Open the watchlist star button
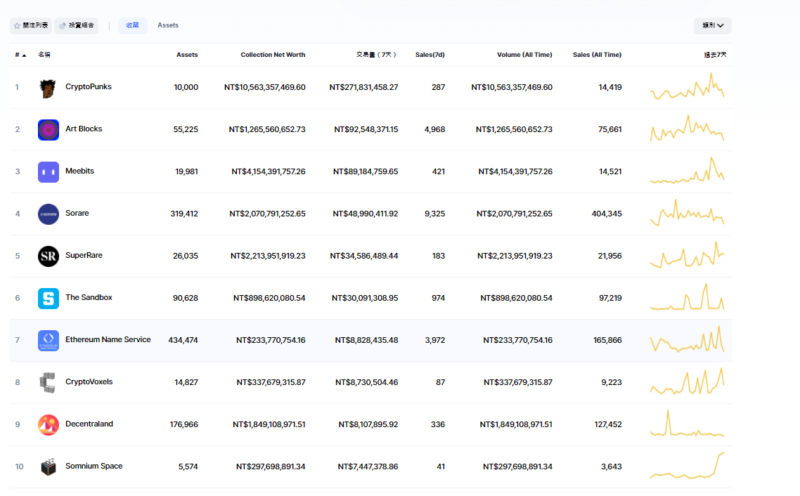Viewport: 800px width, 496px height. pyautogui.click(x=31, y=26)
